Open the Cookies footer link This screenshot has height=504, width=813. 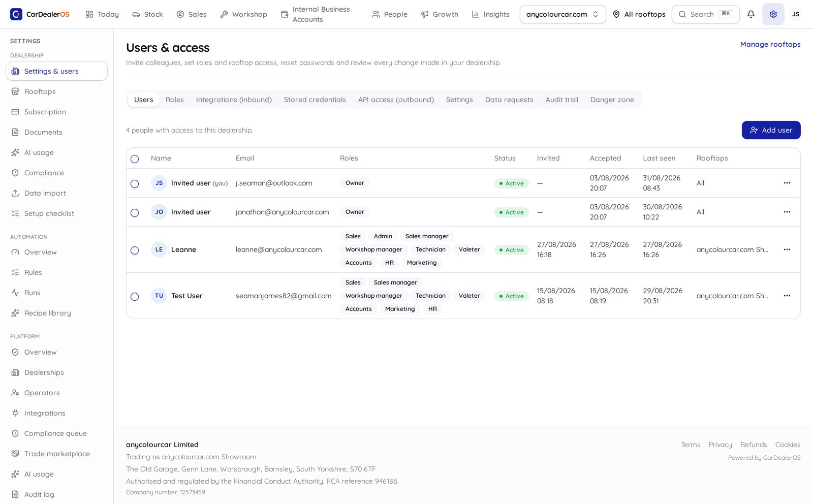pyautogui.click(x=788, y=445)
